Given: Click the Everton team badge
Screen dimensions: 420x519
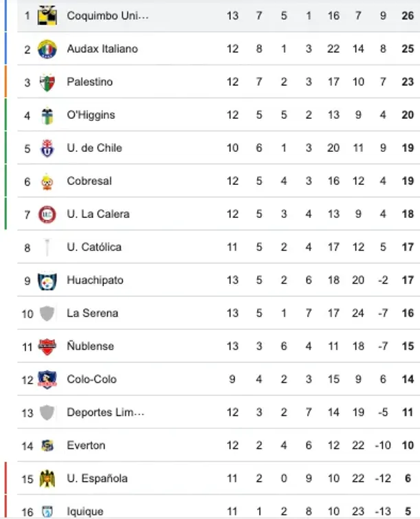Looking at the screenshot, I should tap(47, 445).
